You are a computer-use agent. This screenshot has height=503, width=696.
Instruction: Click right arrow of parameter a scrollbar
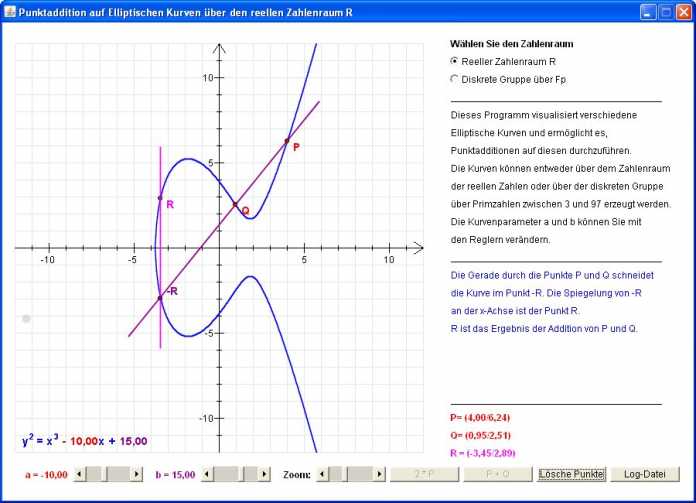[136, 474]
